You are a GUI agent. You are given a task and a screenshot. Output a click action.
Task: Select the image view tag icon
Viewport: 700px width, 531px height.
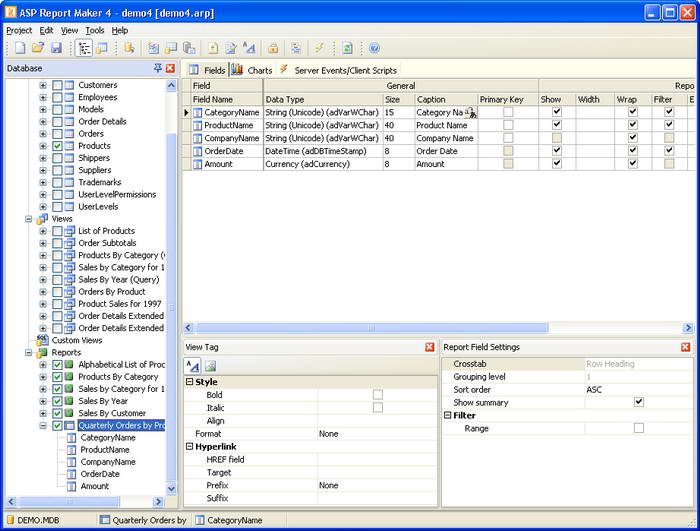coord(211,366)
